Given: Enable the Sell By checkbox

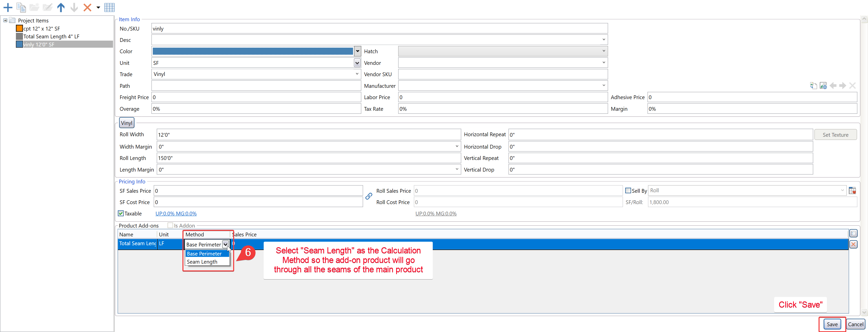Looking at the screenshot, I should click(x=628, y=190).
